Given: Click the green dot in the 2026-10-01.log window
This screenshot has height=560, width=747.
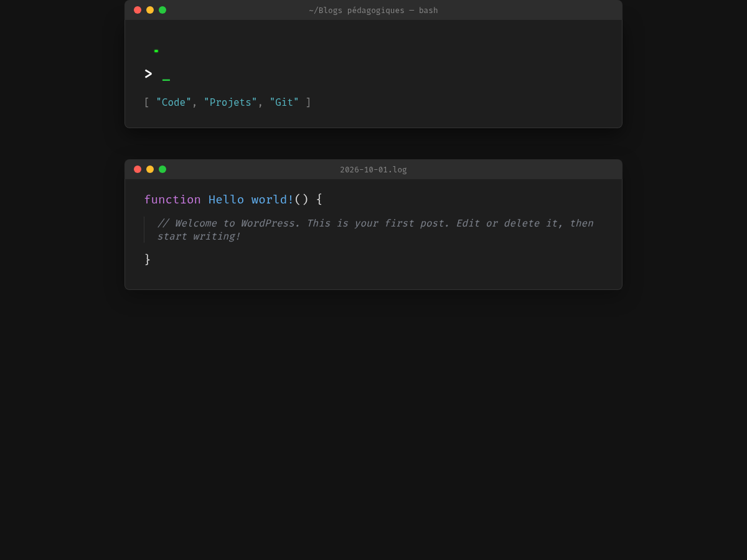Looking at the screenshot, I should [162, 169].
